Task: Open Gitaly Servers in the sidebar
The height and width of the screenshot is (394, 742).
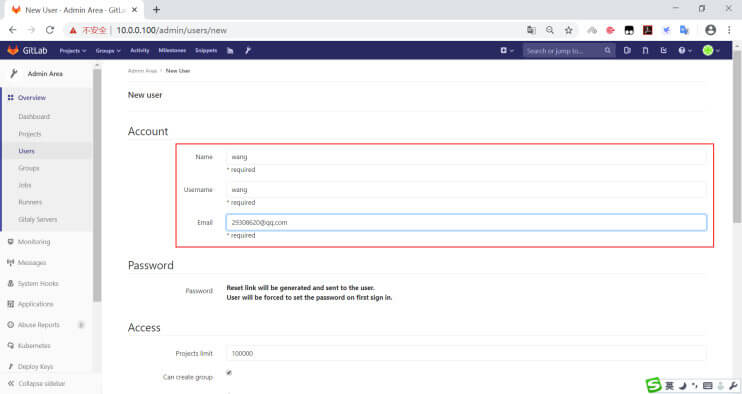Action: [x=38, y=219]
